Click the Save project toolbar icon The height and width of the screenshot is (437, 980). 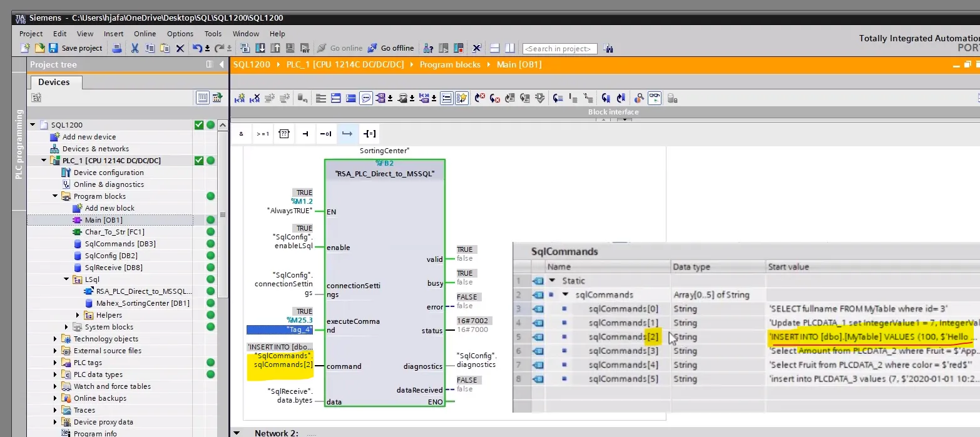[53, 48]
